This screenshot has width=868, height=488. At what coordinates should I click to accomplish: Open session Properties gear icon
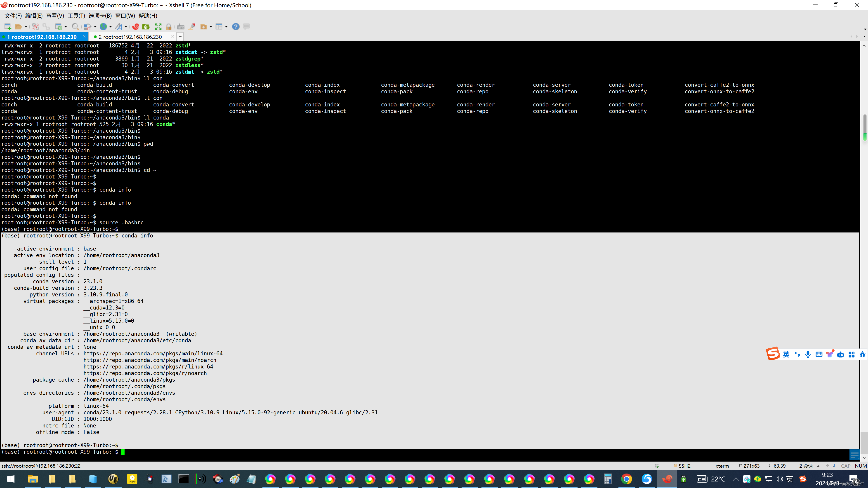click(59, 27)
